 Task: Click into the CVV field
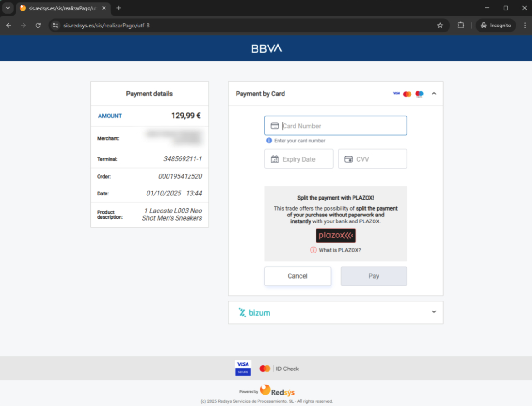373,159
